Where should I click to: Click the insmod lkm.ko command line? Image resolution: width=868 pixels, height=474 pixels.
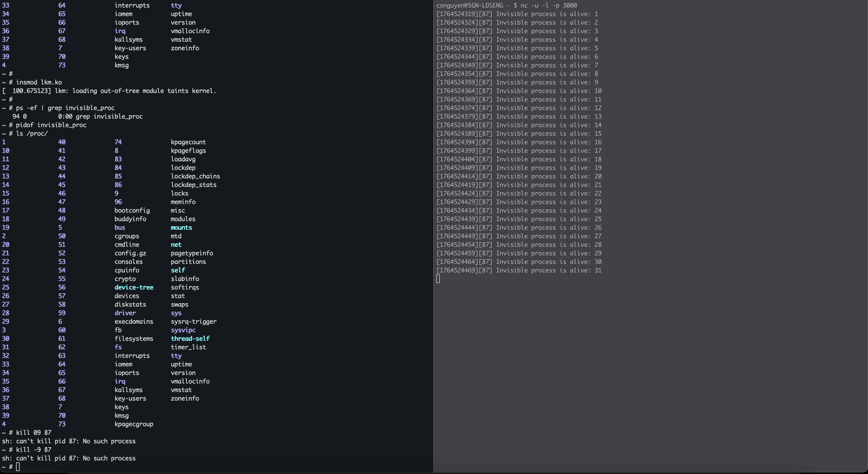tap(39, 82)
